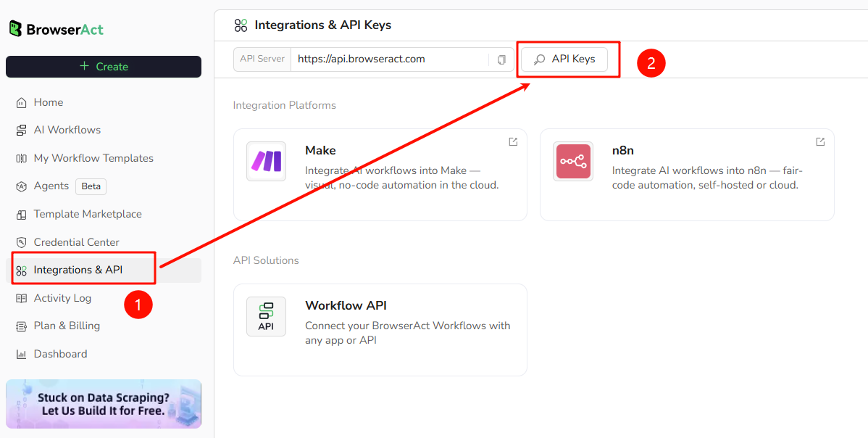Open Make in external link icon
This screenshot has width=868, height=438.
point(513,141)
